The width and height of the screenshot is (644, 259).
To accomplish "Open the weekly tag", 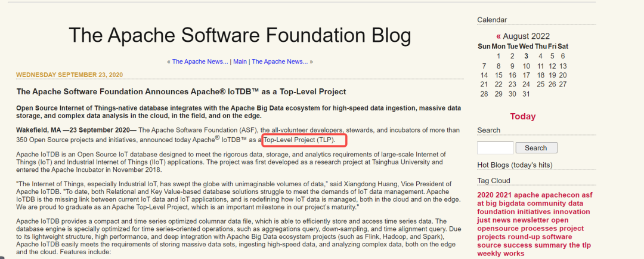I will (x=490, y=254).
